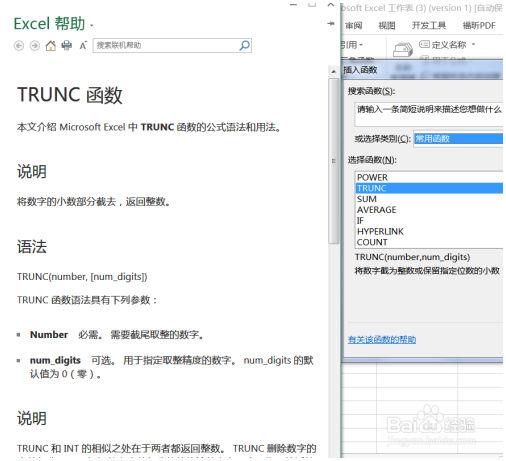Open the 视图 ribbon tab
The width and height of the screenshot is (506, 461).
387,25
